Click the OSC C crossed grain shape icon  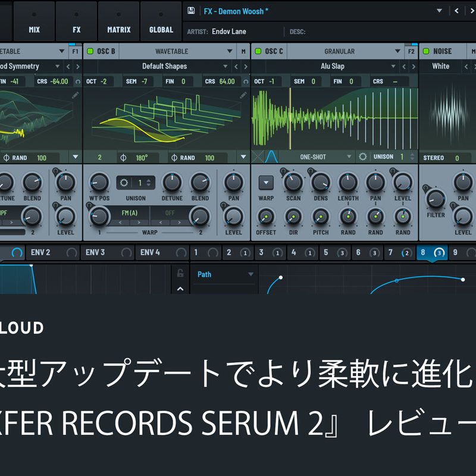[x=258, y=156]
